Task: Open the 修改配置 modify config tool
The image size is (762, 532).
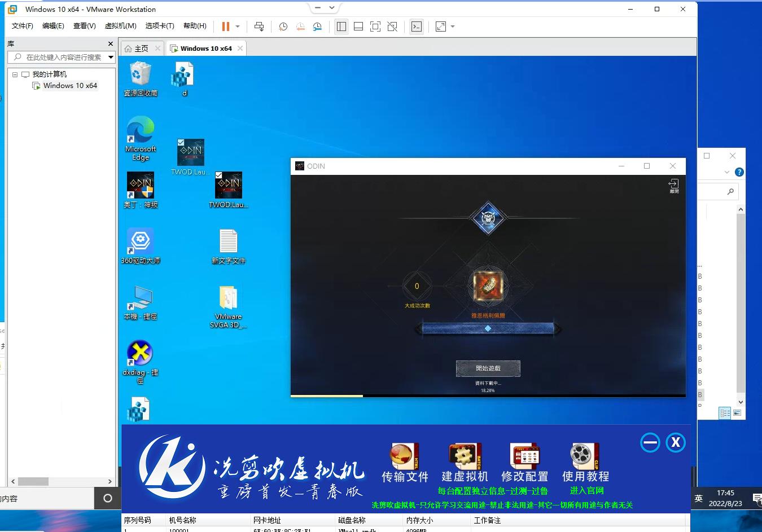Action: (525, 464)
